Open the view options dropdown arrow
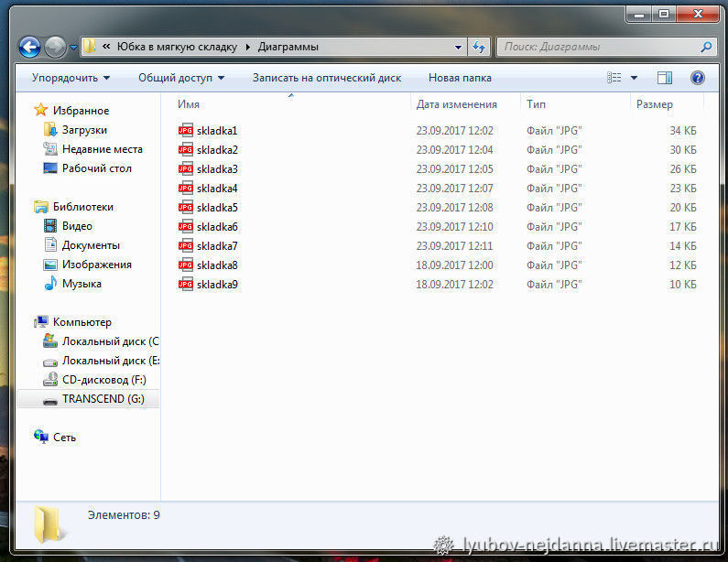Viewport: 728px width, 562px height. (x=634, y=78)
